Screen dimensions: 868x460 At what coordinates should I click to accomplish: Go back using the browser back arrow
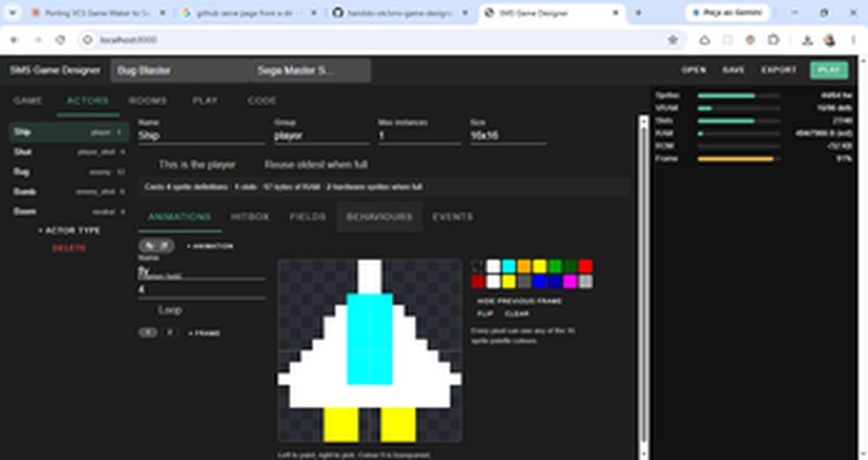click(14, 40)
